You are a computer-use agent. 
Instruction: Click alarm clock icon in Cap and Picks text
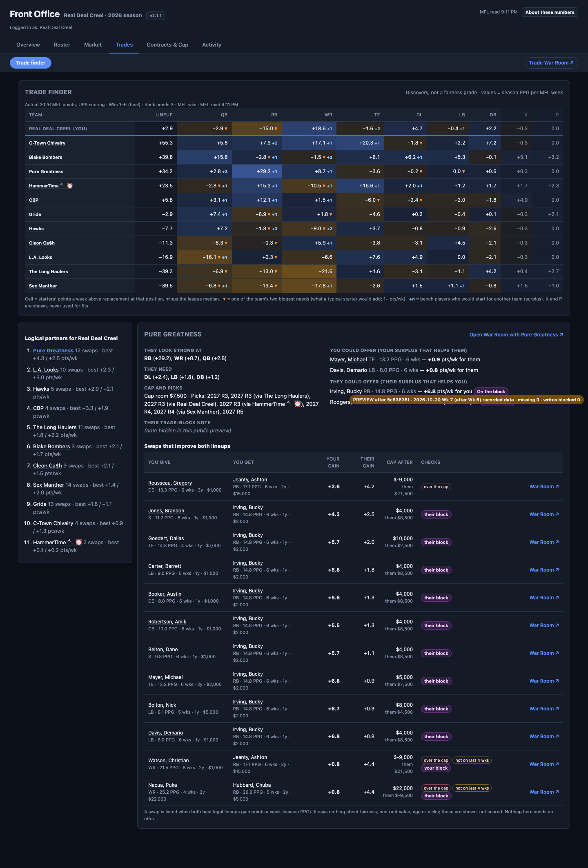(298, 404)
